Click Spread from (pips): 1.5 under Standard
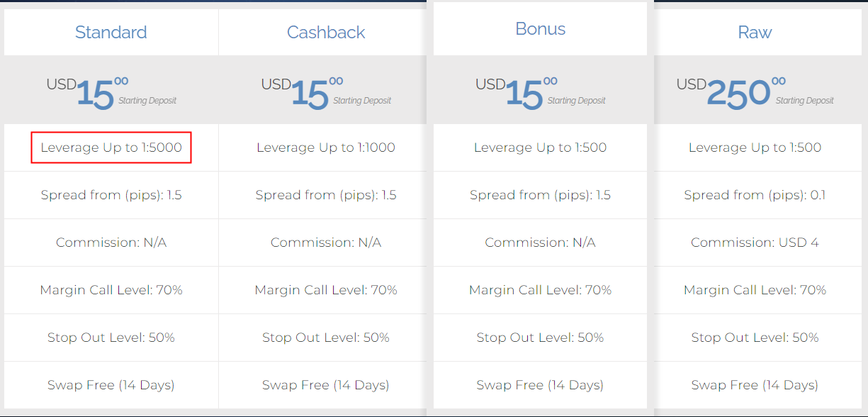Viewport: 868px width, 417px height. click(x=111, y=195)
